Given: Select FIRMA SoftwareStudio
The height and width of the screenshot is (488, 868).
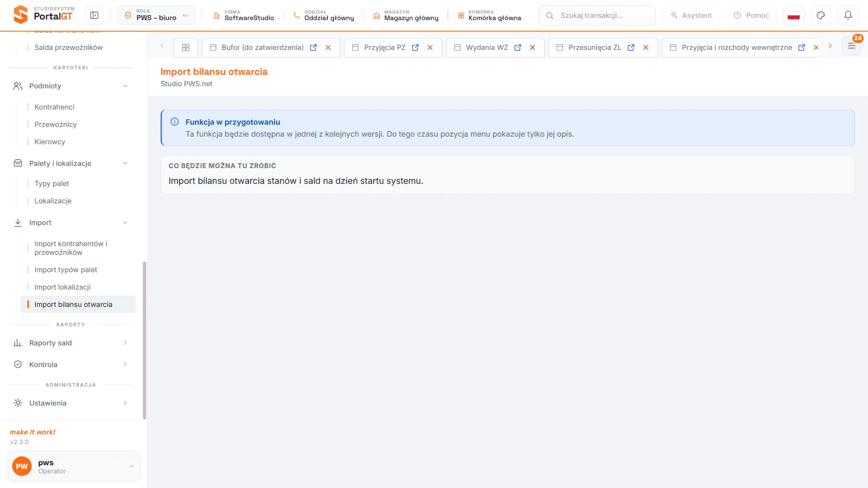Looking at the screenshot, I should click(244, 15).
